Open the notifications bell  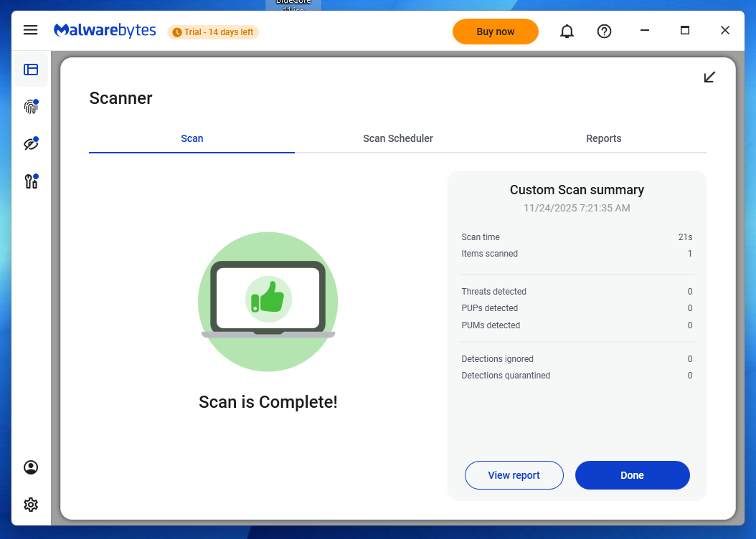(567, 32)
